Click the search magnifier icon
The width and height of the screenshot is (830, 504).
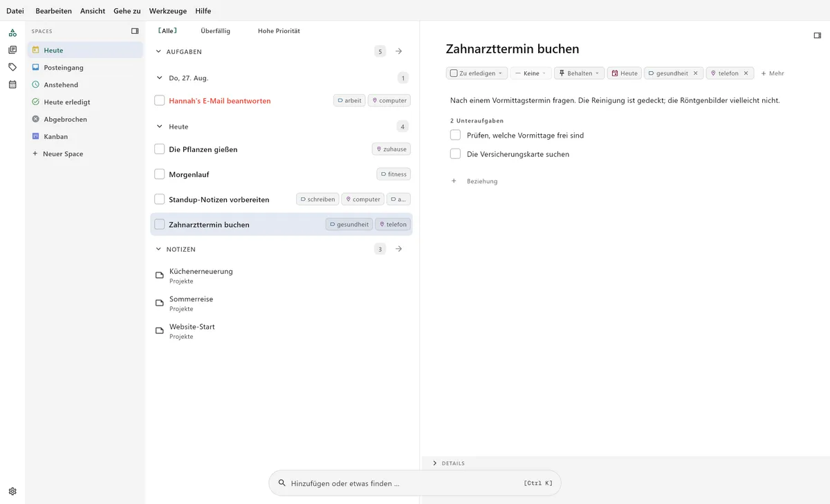282,483
